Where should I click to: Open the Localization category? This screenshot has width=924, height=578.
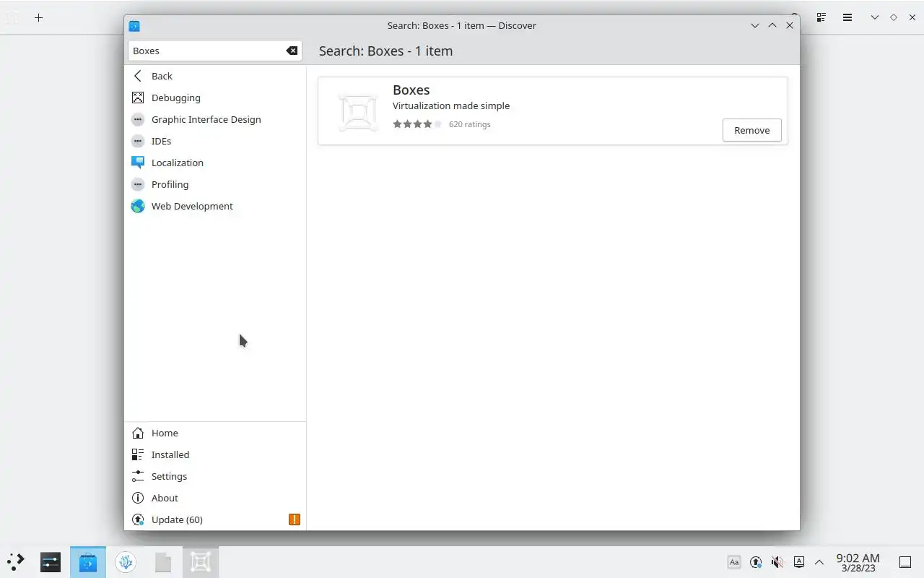pyautogui.click(x=215, y=163)
